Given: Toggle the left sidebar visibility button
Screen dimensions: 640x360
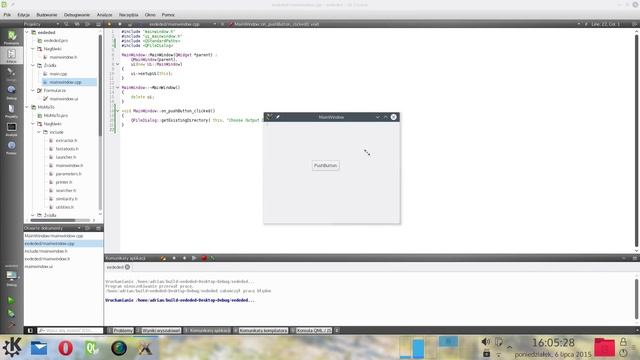Looking at the screenshot, I should (x=30, y=330).
